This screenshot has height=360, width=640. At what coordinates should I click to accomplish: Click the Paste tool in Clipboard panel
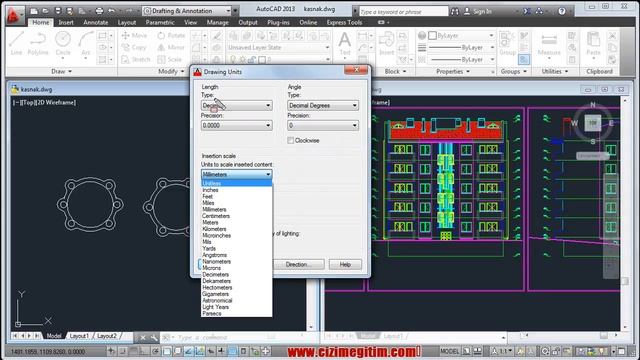tap(593, 44)
